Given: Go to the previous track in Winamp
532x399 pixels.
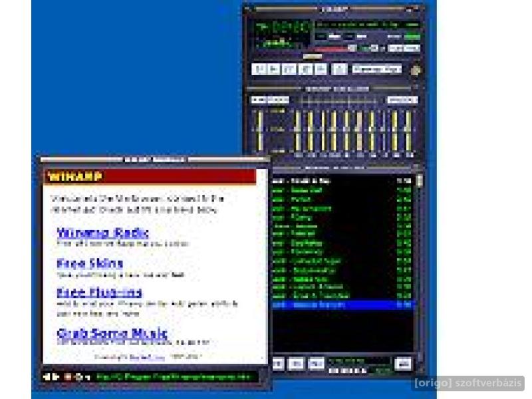Looking at the screenshot, I should coord(259,69).
